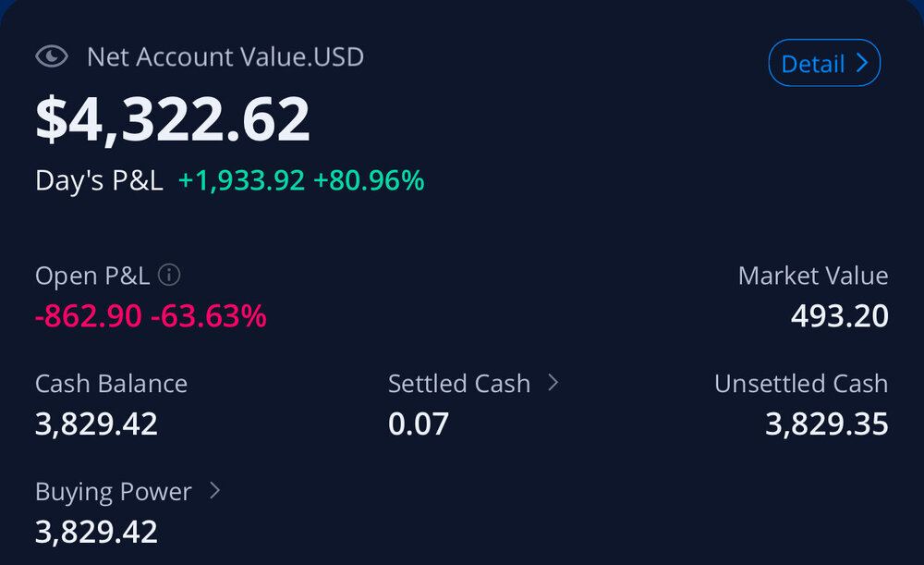The height and width of the screenshot is (565, 924).
Task: Click the Open P&L label
Action: pyautogui.click(x=92, y=276)
